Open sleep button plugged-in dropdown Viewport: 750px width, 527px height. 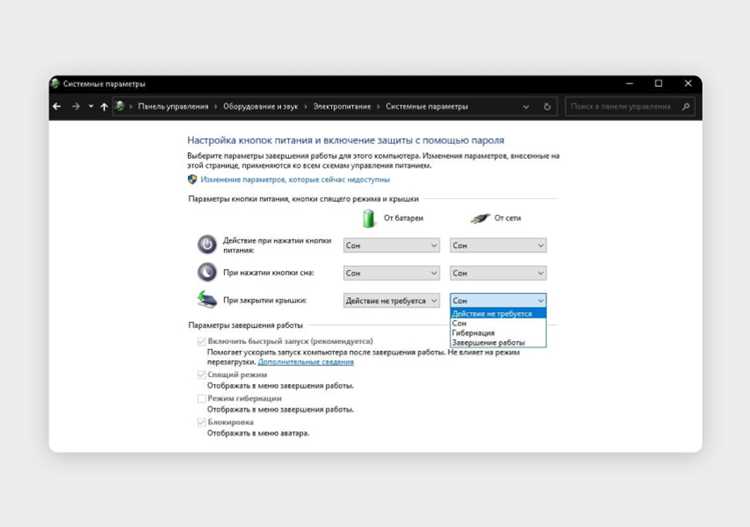pos(498,273)
